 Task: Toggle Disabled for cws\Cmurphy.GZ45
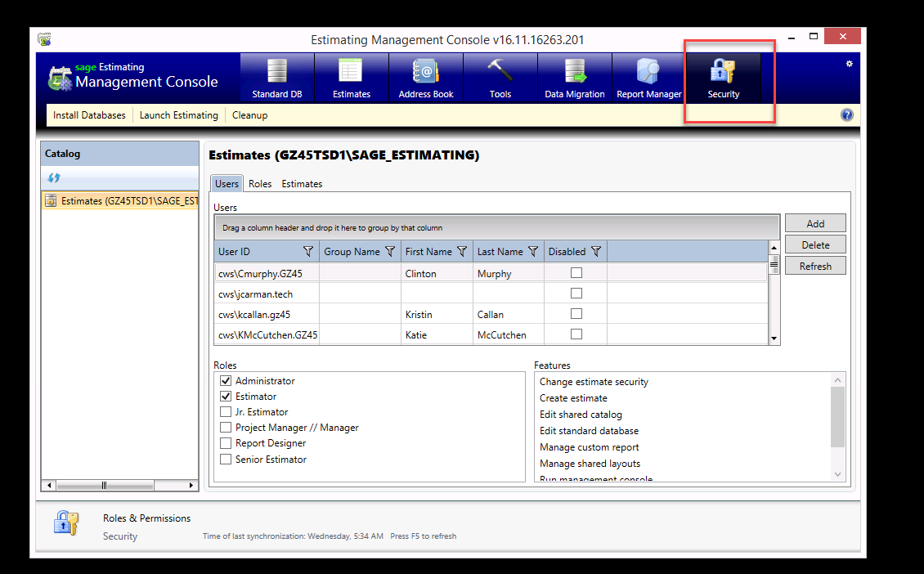coord(576,273)
